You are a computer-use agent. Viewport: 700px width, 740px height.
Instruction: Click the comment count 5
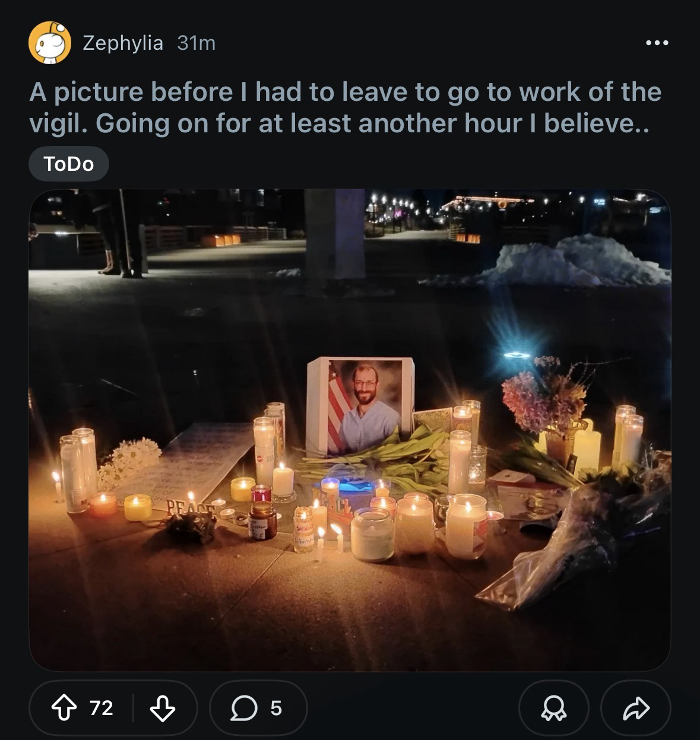coord(276,707)
